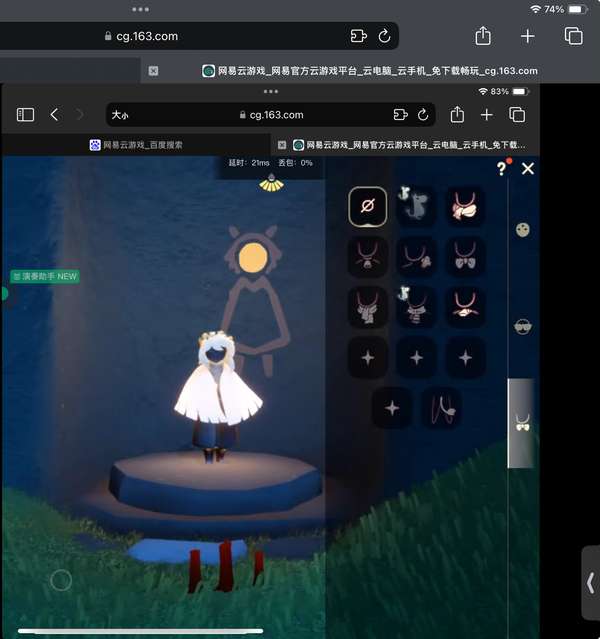This screenshot has height=639, width=600.
Task: Open the first locked star slot
Action: pos(368,358)
